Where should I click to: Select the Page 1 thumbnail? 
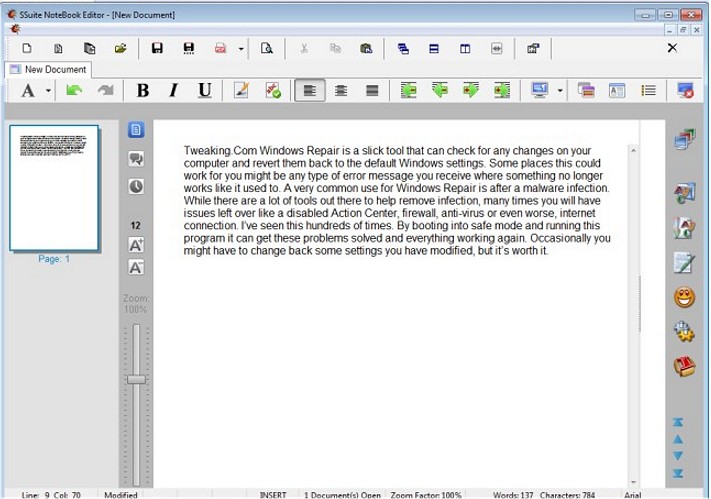point(54,188)
